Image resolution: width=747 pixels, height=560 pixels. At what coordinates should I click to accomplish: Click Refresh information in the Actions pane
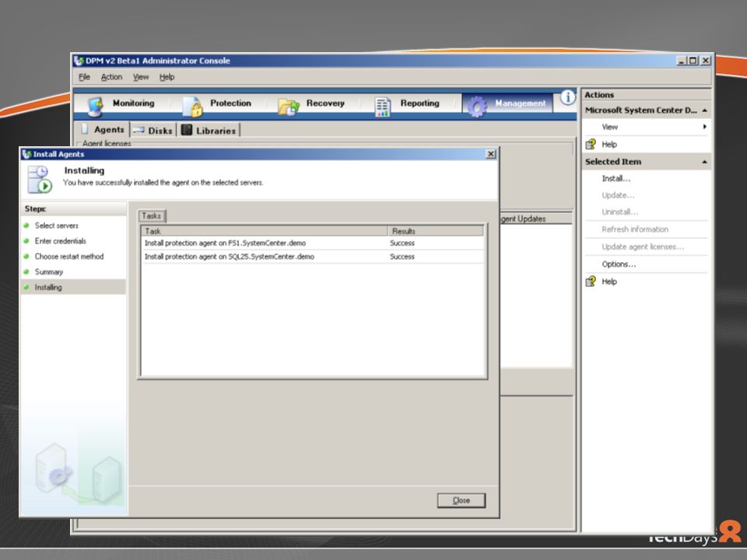click(x=635, y=229)
